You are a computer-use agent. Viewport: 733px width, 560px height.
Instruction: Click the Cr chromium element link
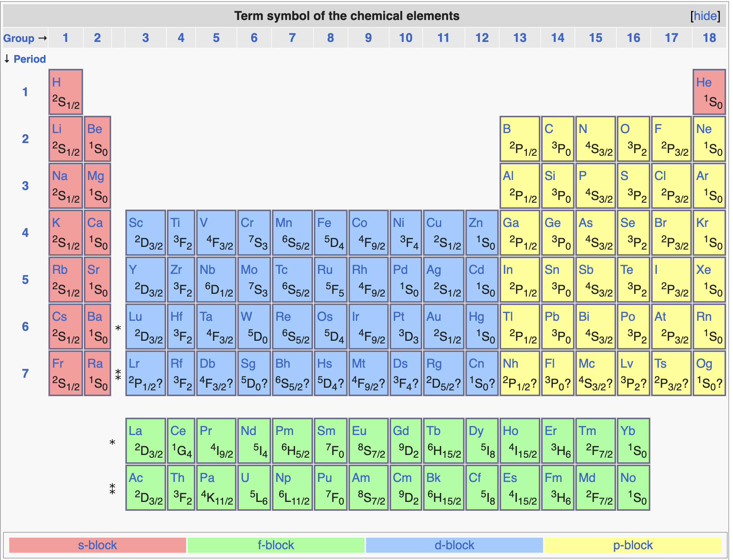point(247,223)
